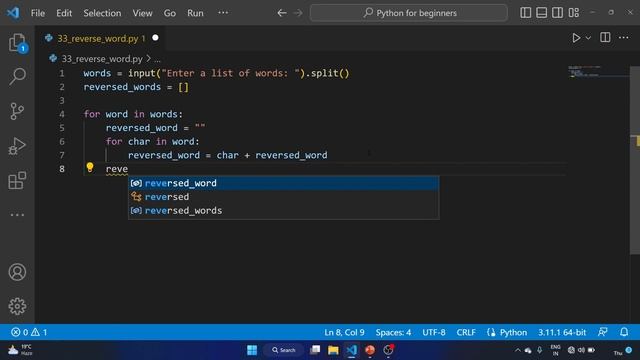The width and height of the screenshot is (640, 360).
Task: Show additional views ellipsis in activity bar
Action: click(17, 215)
